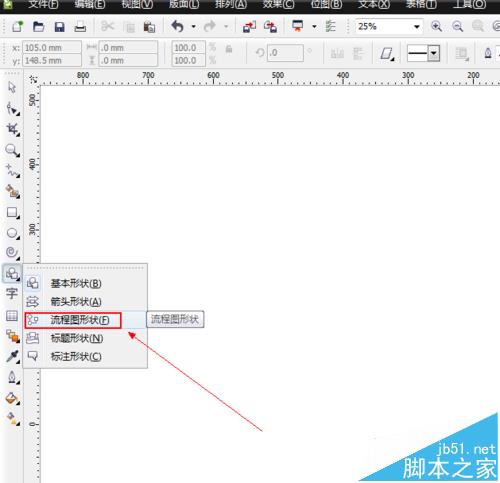Open the 文件(F) menu

(43, 4)
